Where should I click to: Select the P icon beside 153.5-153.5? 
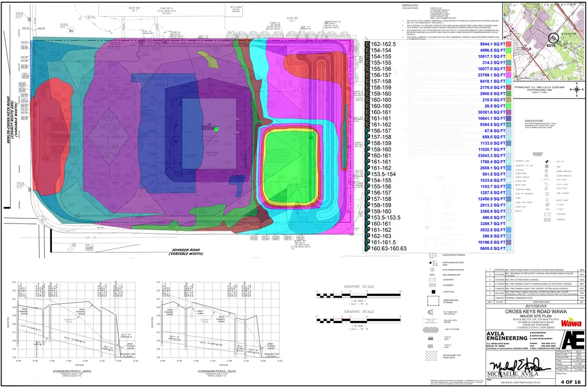pos(368,218)
